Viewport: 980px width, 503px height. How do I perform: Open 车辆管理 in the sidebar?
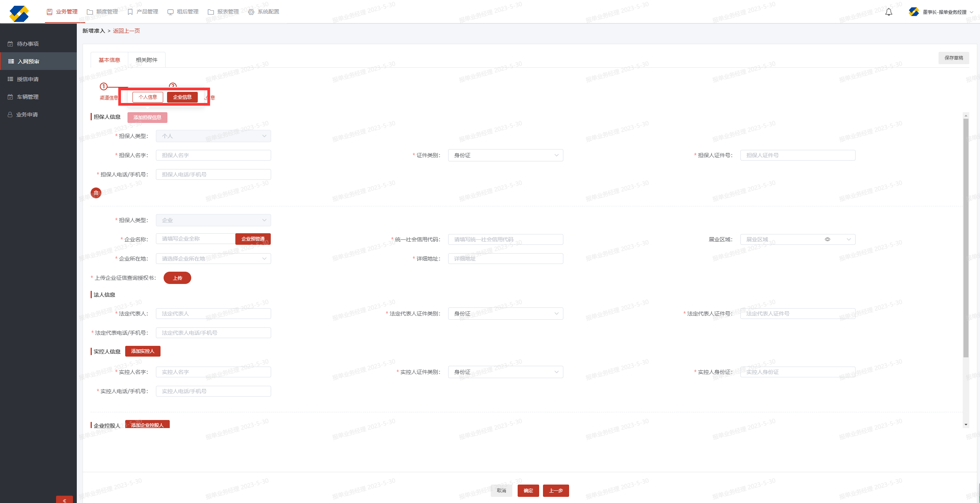tap(28, 97)
